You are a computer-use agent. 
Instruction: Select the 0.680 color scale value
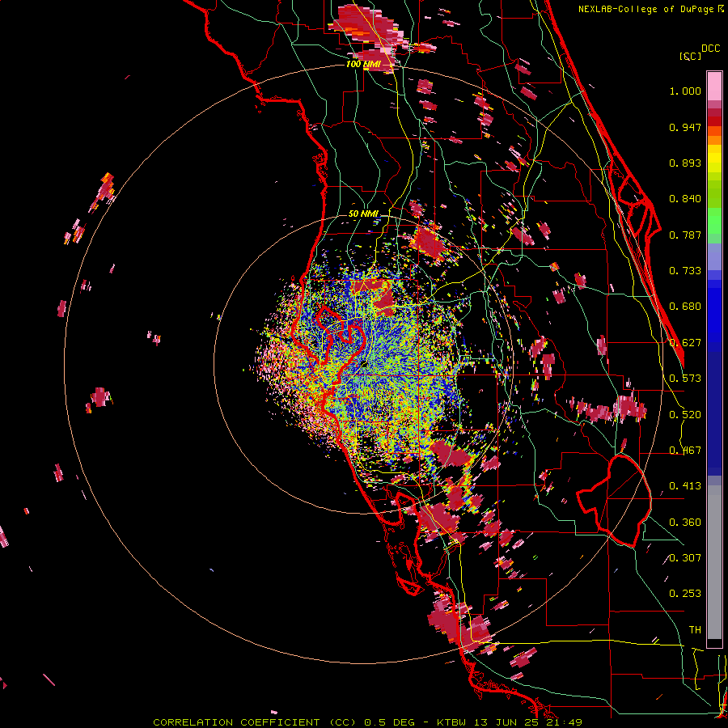(x=685, y=307)
